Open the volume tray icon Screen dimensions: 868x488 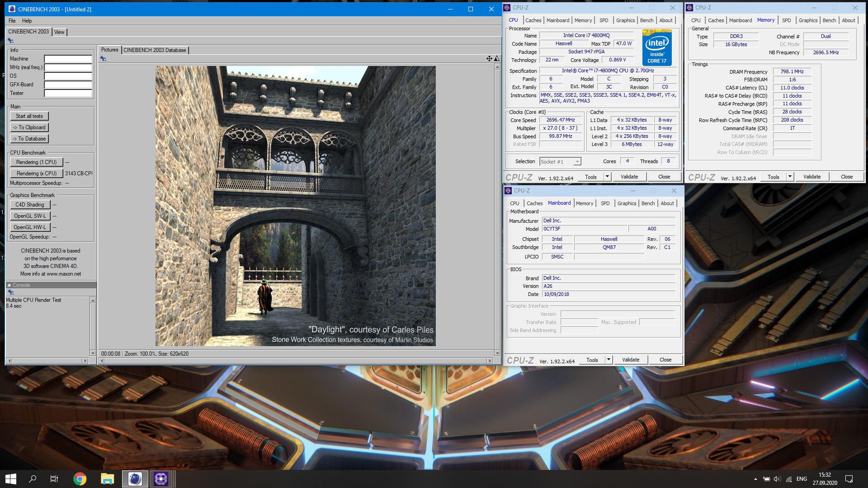(x=778, y=479)
